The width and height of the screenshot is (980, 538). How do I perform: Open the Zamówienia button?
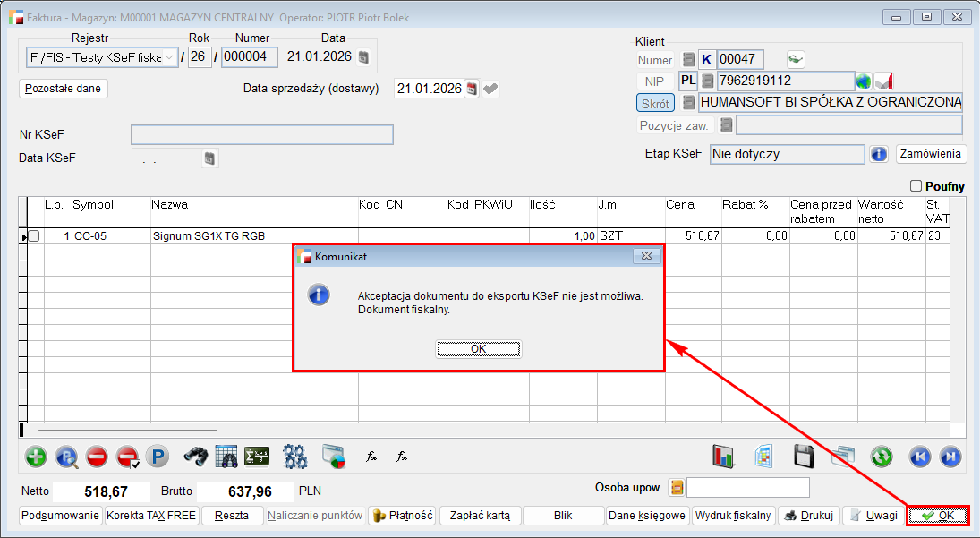pyautogui.click(x=932, y=154)
